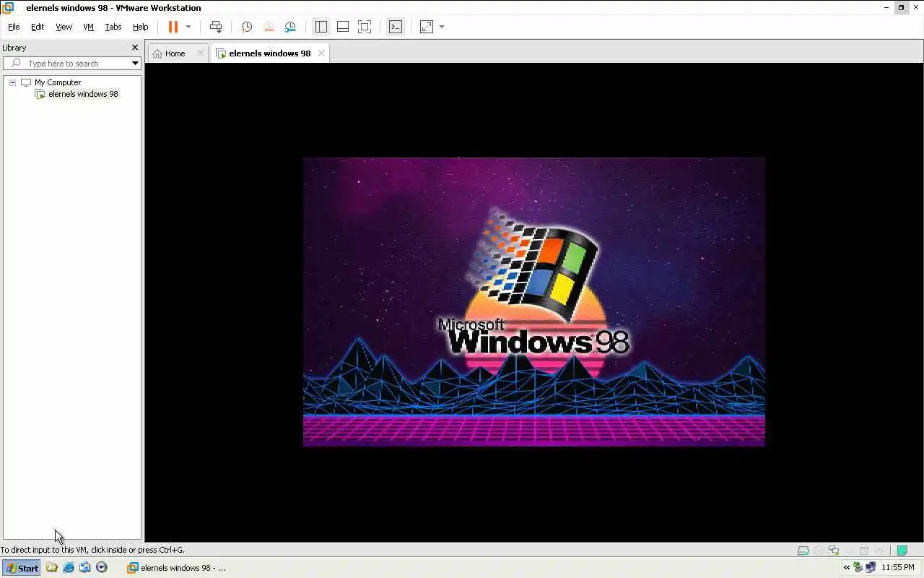The image size is (924, 578).
Task: Pause the VM with the orange pause button
Action: pyautogui.click(x=173, y=27)
